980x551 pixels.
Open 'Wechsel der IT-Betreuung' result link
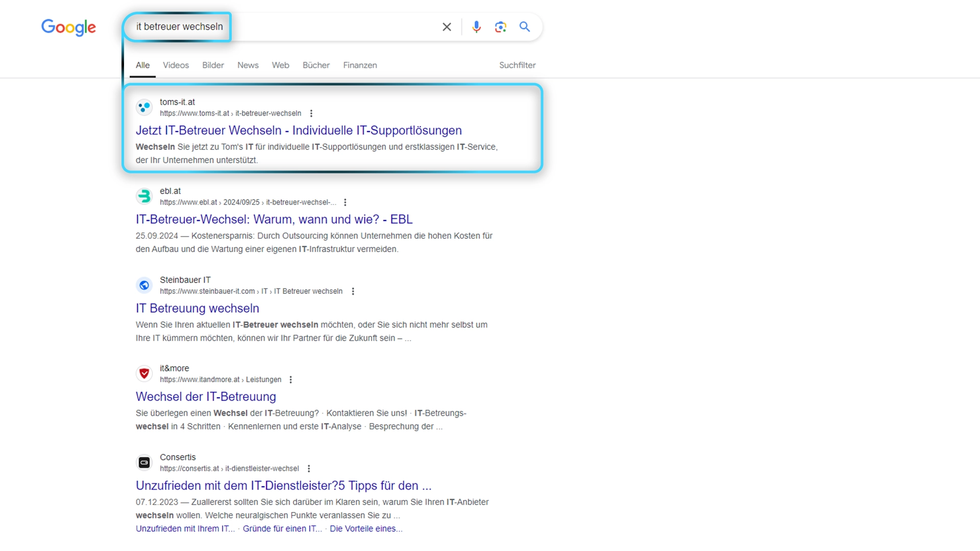(x=206, y=397)
